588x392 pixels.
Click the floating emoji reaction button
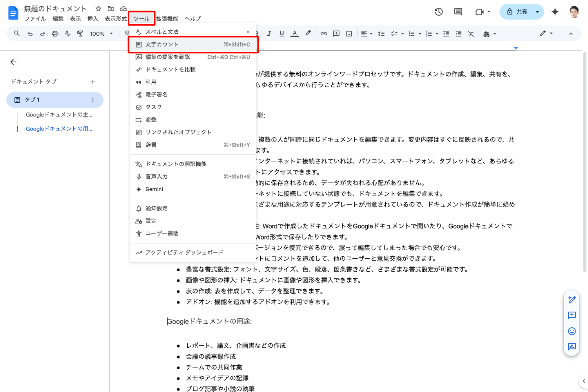[x=572, y=331]
